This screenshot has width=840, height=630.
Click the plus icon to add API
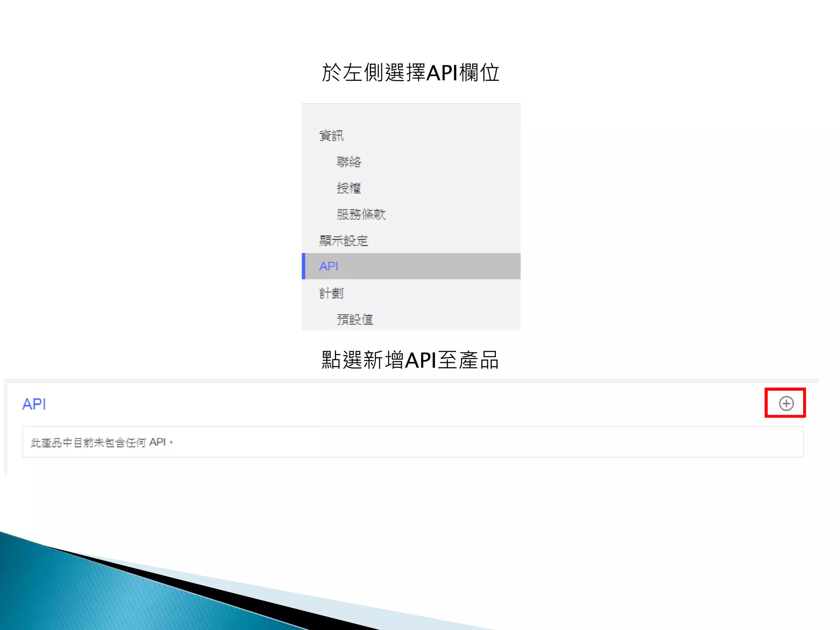[786, 404]
